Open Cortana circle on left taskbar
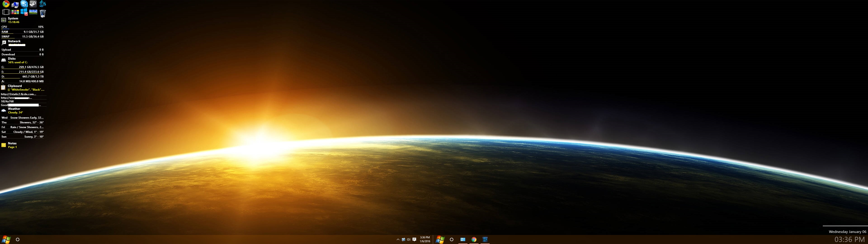This screenshot has width=868, height=244. (x=18, y=240)
